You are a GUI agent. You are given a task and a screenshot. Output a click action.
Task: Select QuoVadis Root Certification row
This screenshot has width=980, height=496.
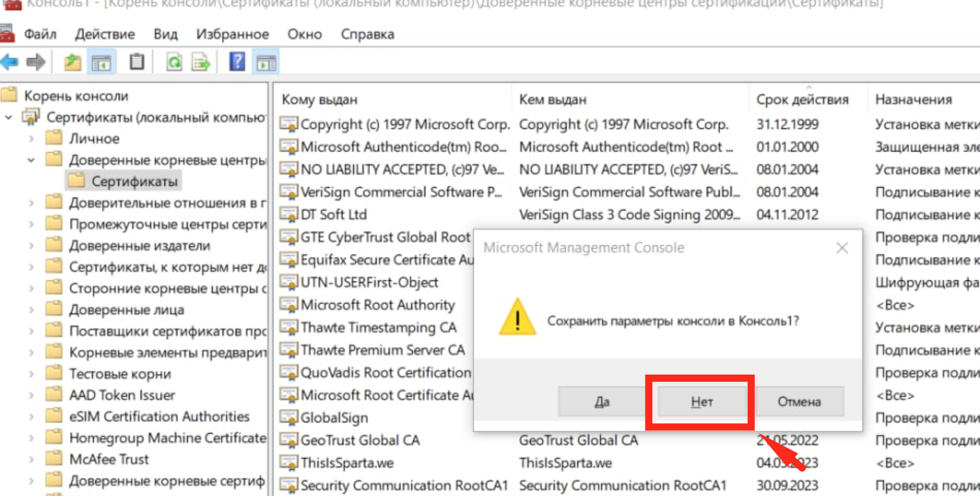(x=385, y=373)
